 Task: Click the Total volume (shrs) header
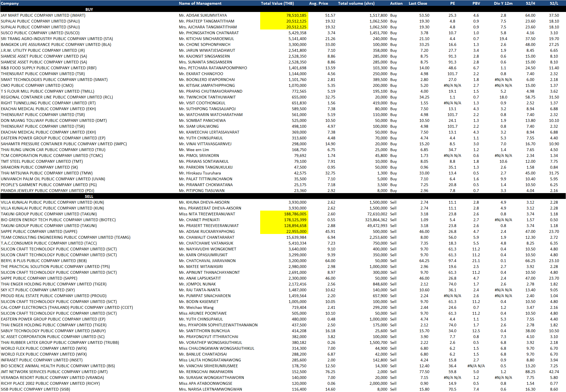point(356,3)
